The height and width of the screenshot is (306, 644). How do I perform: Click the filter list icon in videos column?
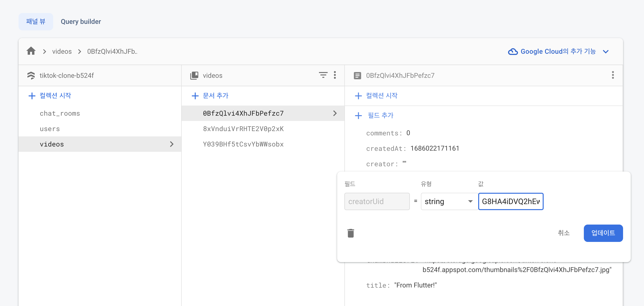pos(323,75)
